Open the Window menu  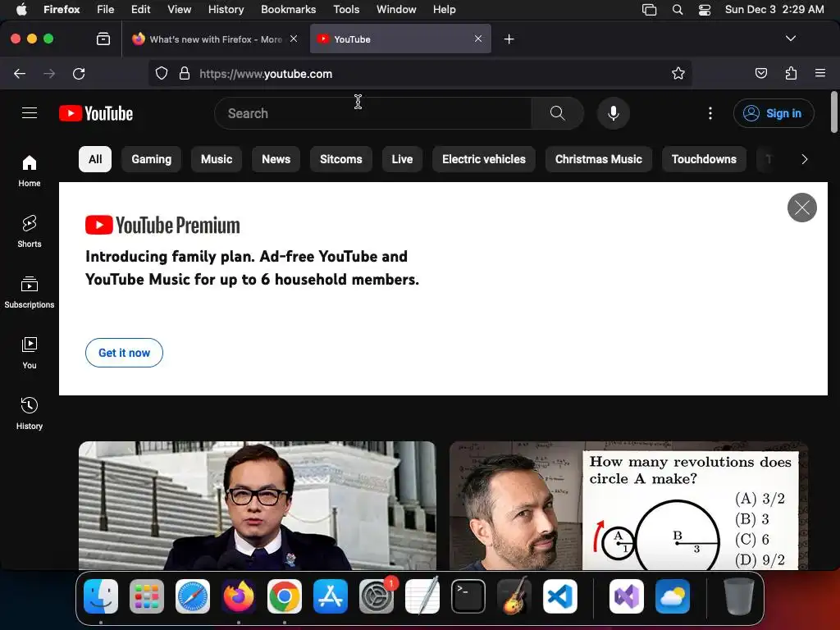tap(396, 9)
